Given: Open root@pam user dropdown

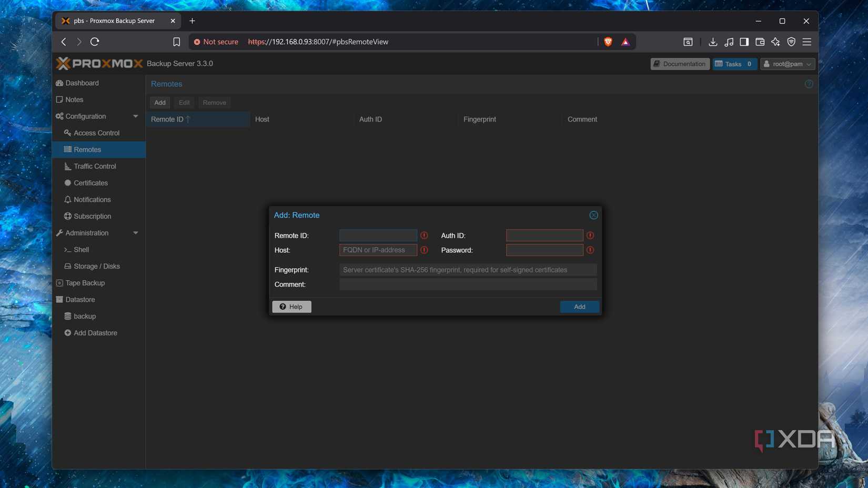Looking at the screenshot, I should pyautogui.click(x=788, y=64).
